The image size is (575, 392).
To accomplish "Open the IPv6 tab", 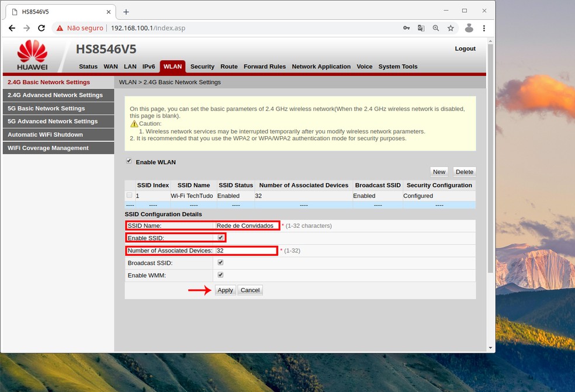I will tap(149, 67).
